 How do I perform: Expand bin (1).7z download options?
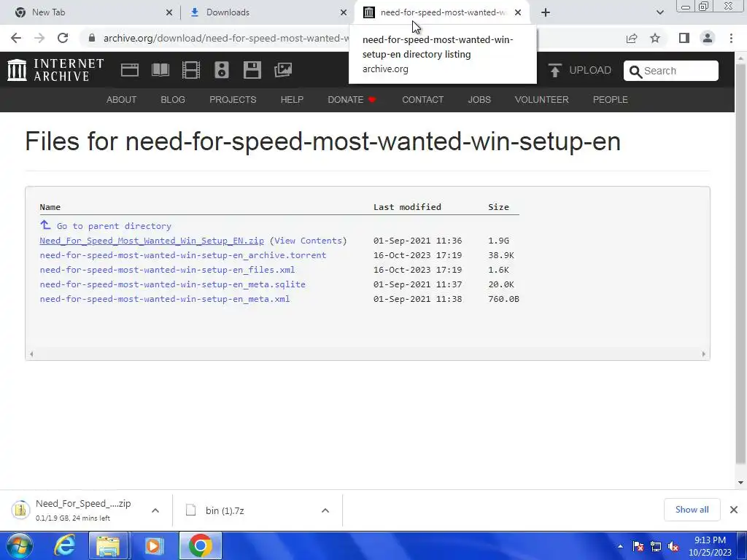[x=325, y=510]
